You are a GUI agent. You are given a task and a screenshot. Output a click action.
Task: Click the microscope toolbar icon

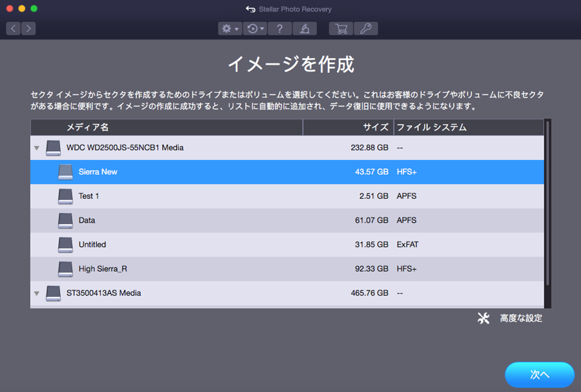[305, 28]
